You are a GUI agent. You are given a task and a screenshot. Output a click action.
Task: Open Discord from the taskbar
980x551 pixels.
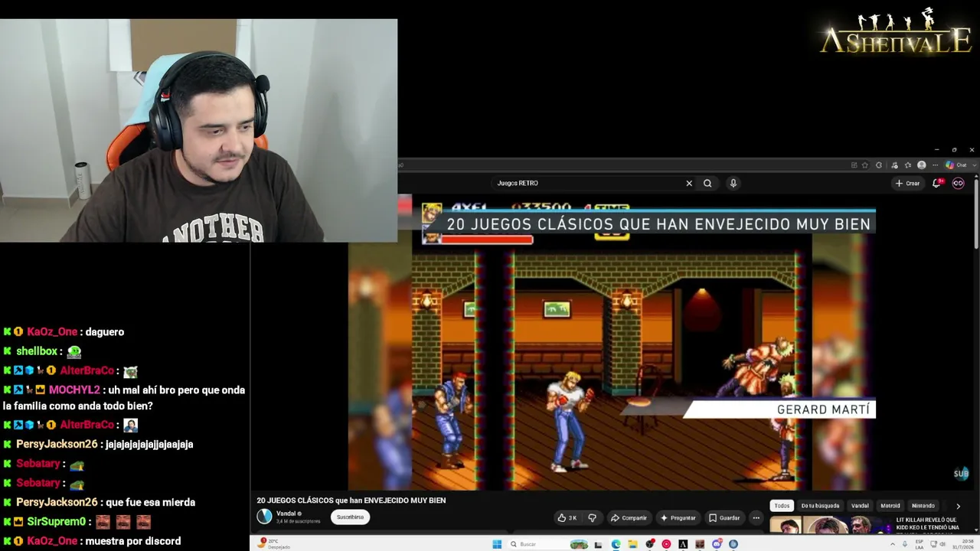[x=717, y=544]
